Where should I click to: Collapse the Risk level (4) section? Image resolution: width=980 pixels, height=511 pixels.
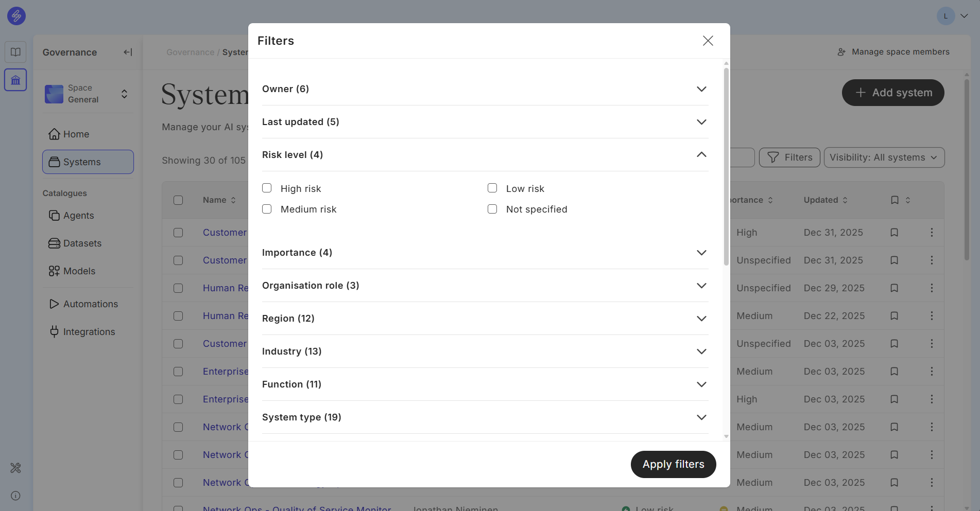(x=701, y=155)
